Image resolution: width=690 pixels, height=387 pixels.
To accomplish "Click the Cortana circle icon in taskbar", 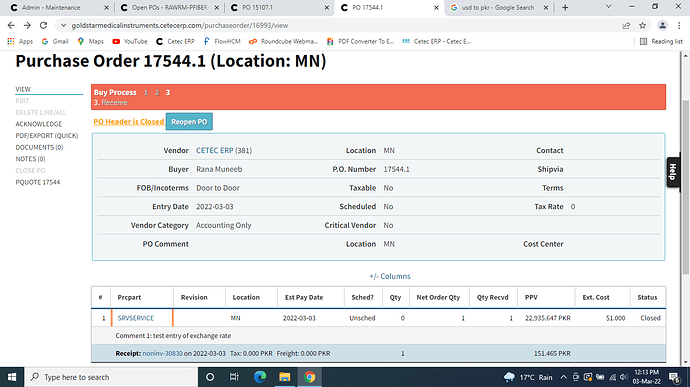I will point(210,377).
